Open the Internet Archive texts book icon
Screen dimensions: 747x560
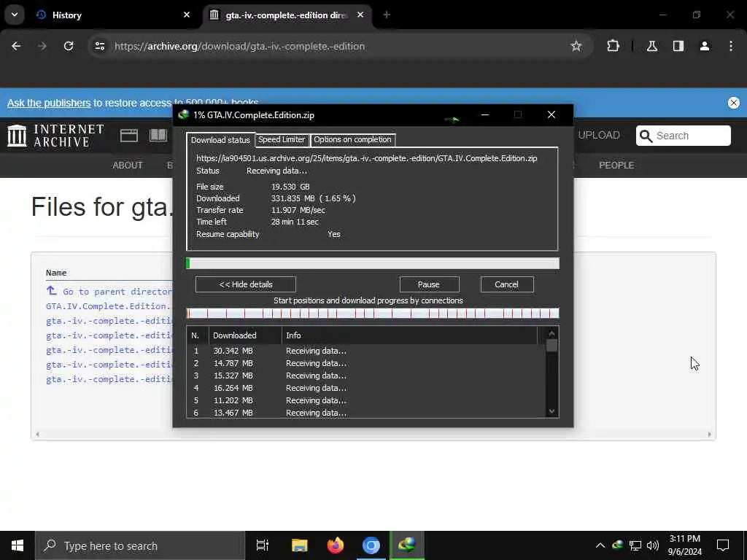click(158, 136)
